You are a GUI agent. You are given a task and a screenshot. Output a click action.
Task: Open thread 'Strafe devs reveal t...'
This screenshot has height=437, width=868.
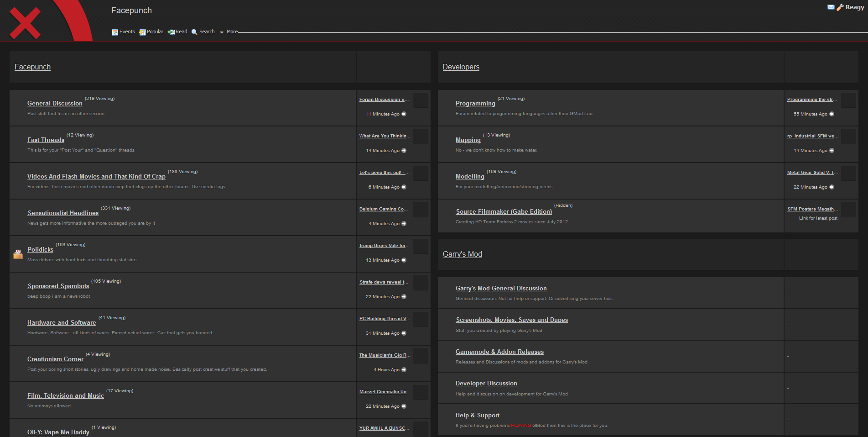(x=384, y=282)
